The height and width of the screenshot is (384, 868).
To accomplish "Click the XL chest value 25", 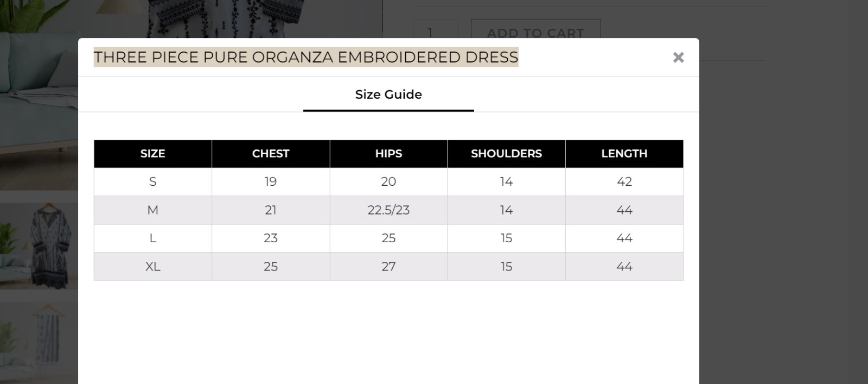I will 271,267.
